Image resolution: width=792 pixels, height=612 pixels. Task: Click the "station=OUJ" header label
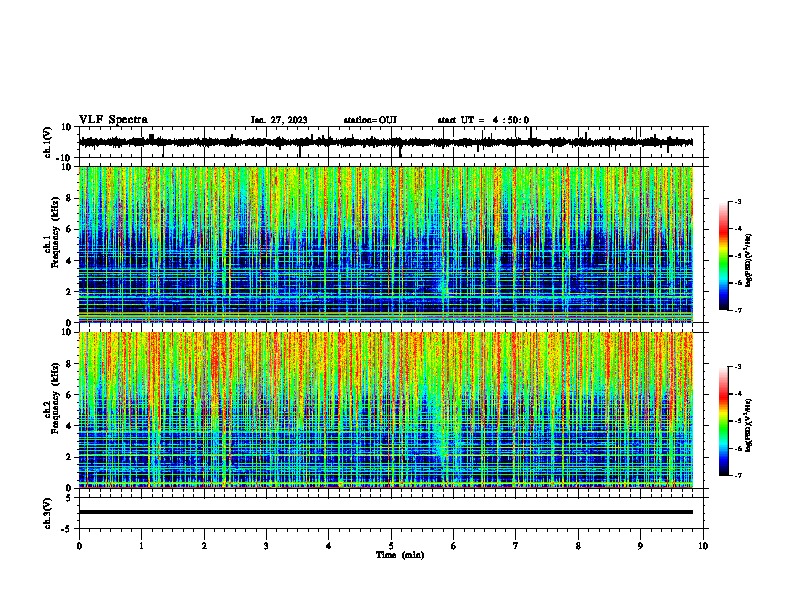coord(370,120)
